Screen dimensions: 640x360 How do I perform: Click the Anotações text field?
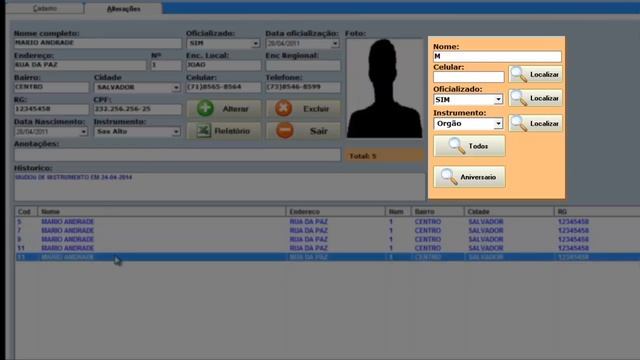pyautogui.click(x=177, y=154)
